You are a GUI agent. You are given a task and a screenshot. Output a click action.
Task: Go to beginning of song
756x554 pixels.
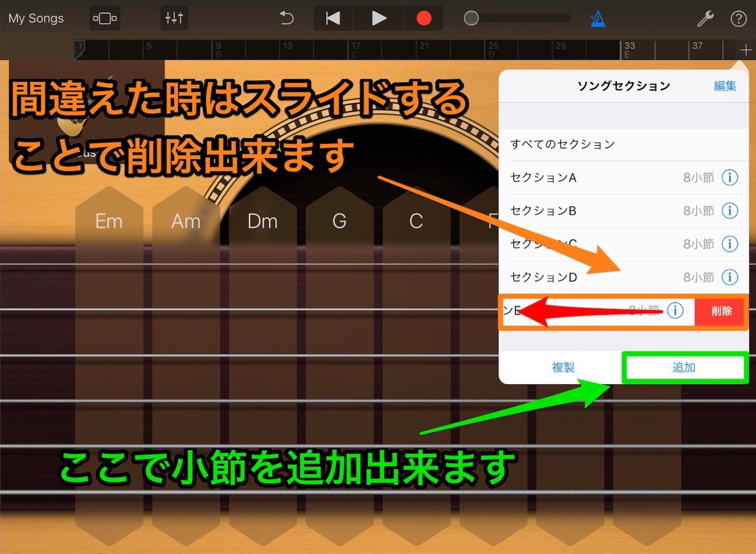pyautogui.click(x=333, y=18)
